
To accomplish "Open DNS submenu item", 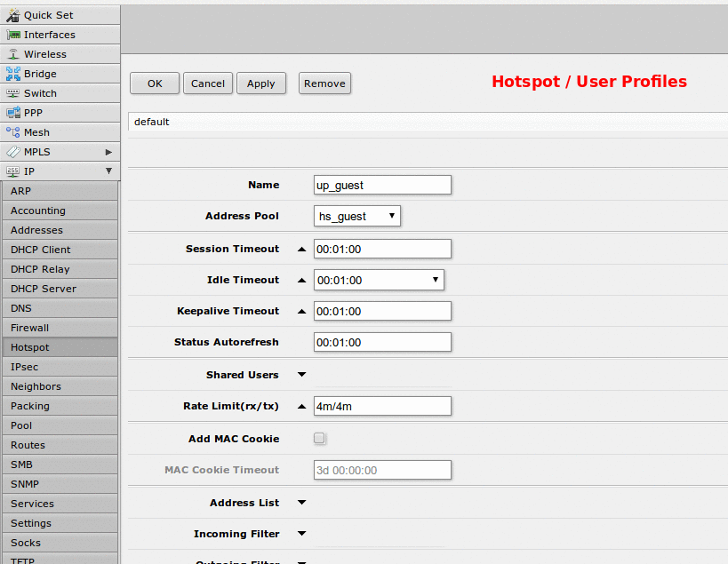I will click(x=60, y=308).
